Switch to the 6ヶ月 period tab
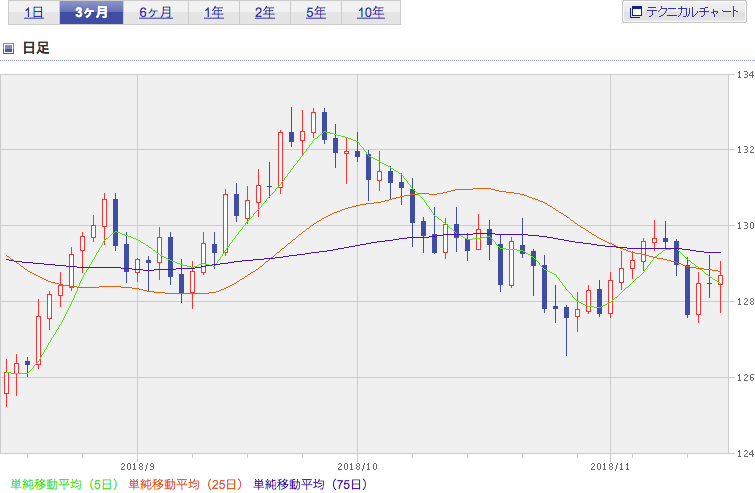 click(x=156, y=13)
